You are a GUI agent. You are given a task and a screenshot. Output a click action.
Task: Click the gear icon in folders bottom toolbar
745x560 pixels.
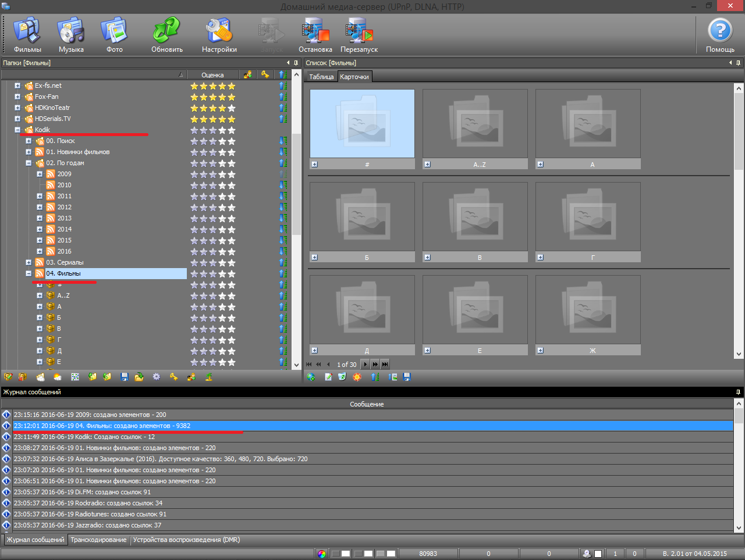(157, 377)
